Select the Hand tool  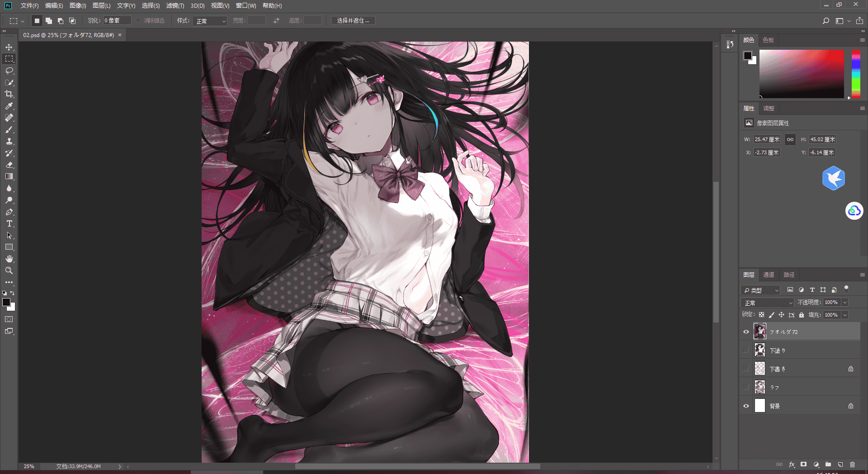click(9, 259)
